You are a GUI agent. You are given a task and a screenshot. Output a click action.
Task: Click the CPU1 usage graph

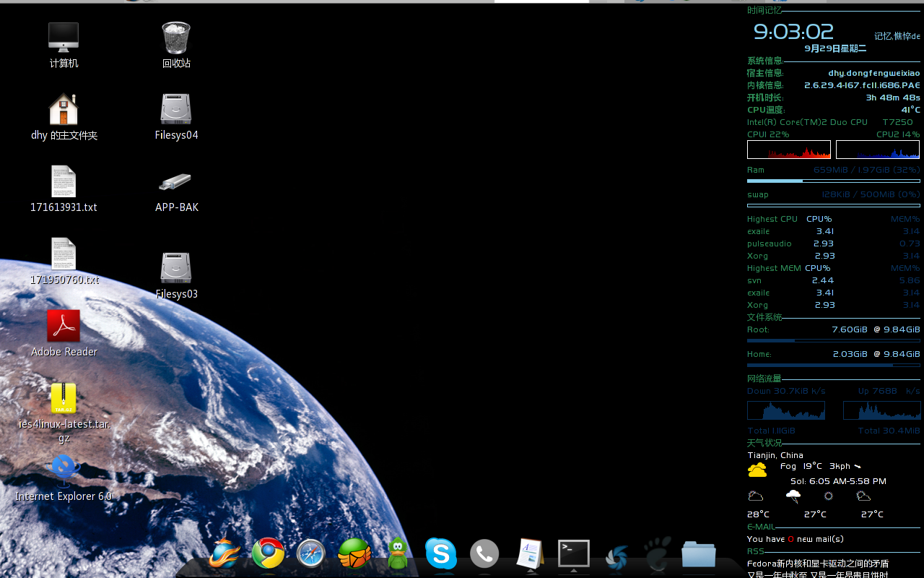[x=789, y=150]
